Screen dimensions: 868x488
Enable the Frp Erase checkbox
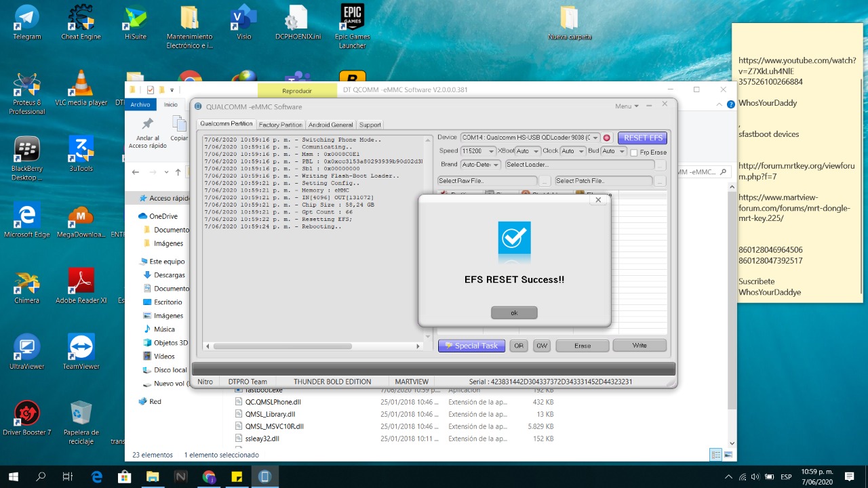634,152
